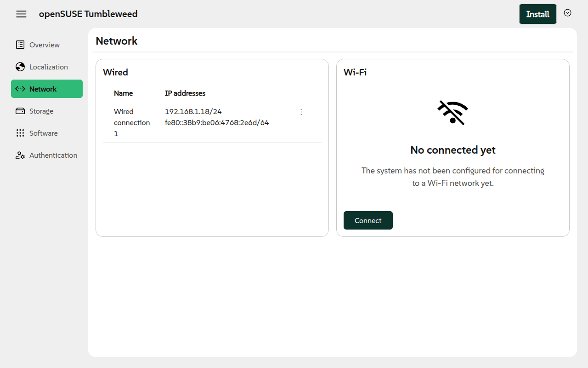
Task: Open the Overview section
Action: pyautogui.click(x=47, y=45)
